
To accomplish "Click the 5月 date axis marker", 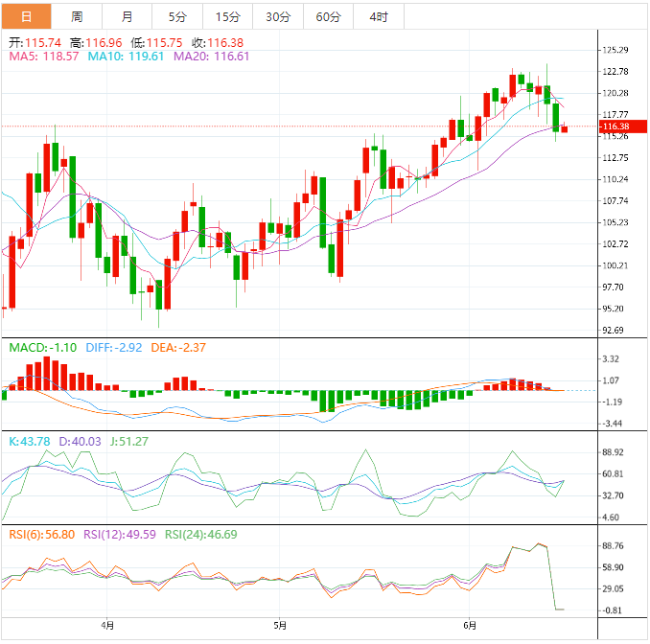I will click(x=280, y=627).
